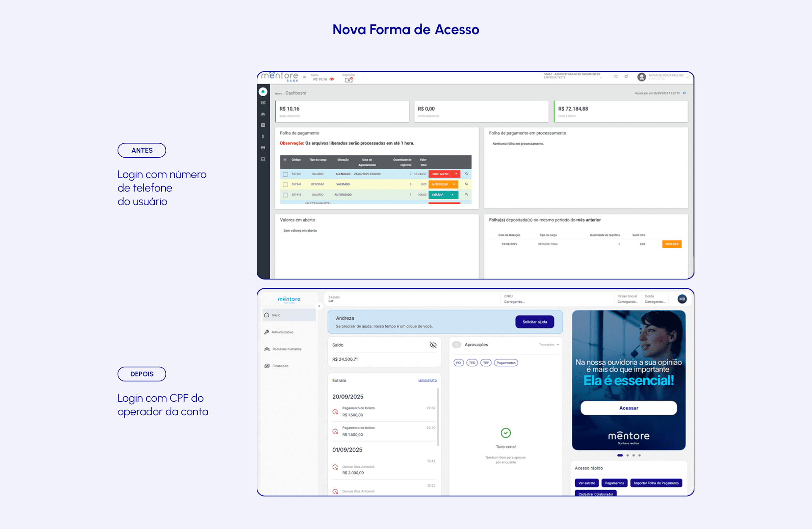Check the checkbox for row 557349
The image size is (812, 529).
coord(285,184)
